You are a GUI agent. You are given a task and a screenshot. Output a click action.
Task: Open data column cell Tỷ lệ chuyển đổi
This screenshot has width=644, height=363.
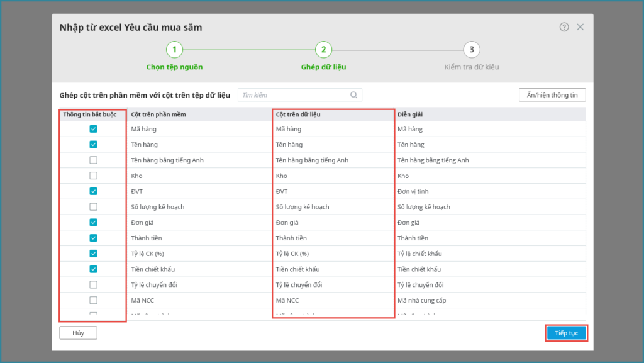coord(333,284)
